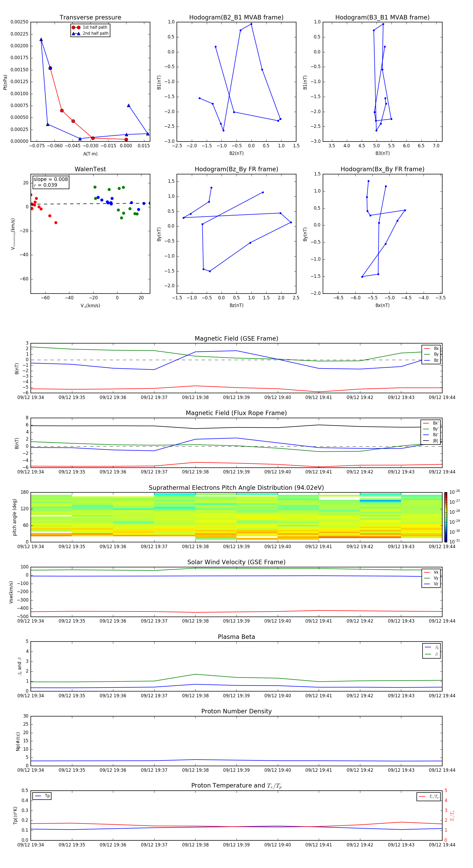Click the 'Pt(nPa)' axis label
Image resolution: width=473 pixels, height=868 pixels.
5,82
